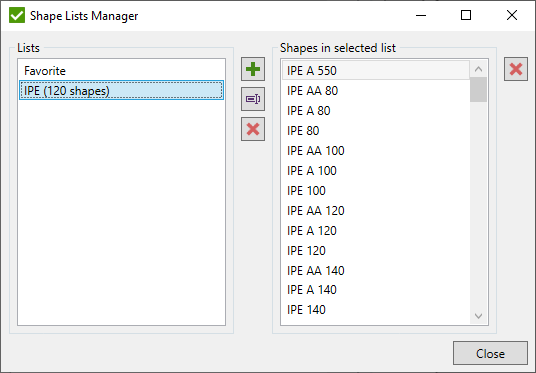Select shape IPE AA 80
Viewport: 536px width, 373px height.
point(376,91)
